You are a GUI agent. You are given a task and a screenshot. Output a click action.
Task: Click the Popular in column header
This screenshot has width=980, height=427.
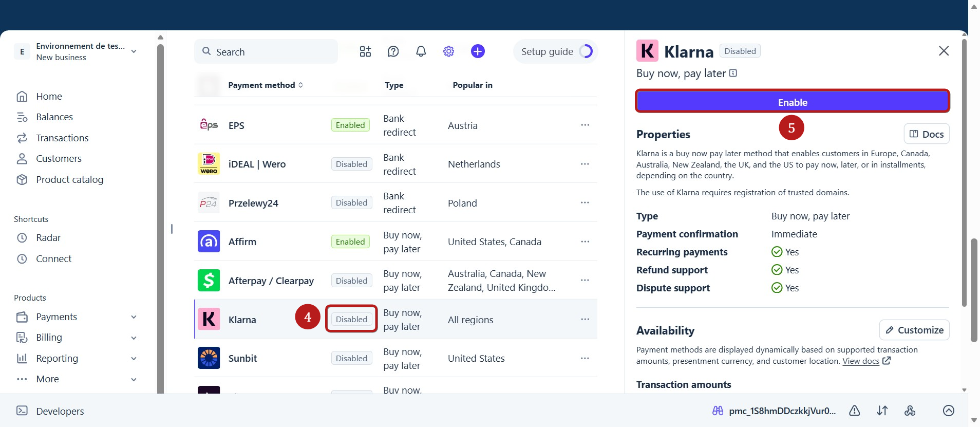(x=473, y=85)
